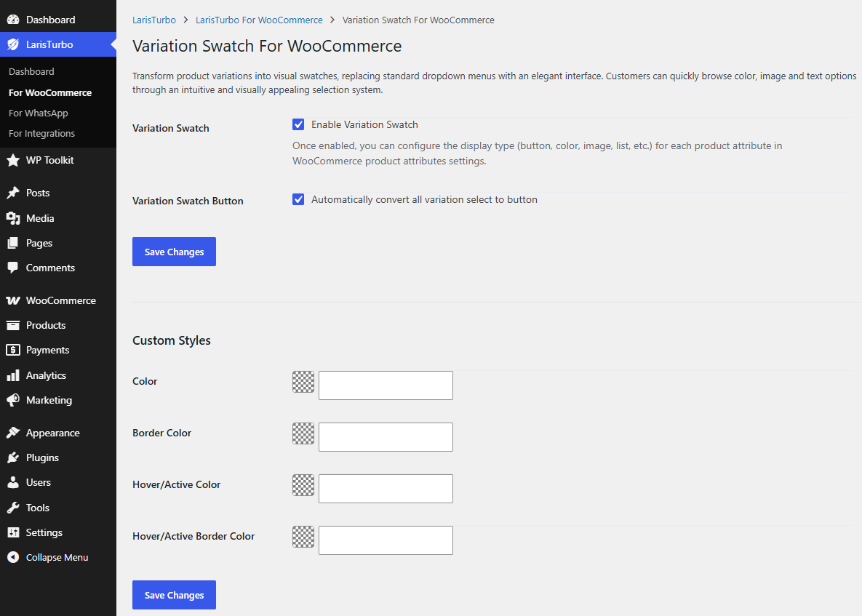Click the WooCommerce logo icon

13,300
